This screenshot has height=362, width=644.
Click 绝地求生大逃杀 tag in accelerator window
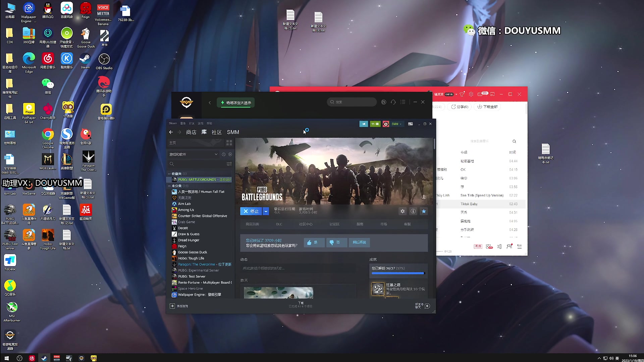236,103
